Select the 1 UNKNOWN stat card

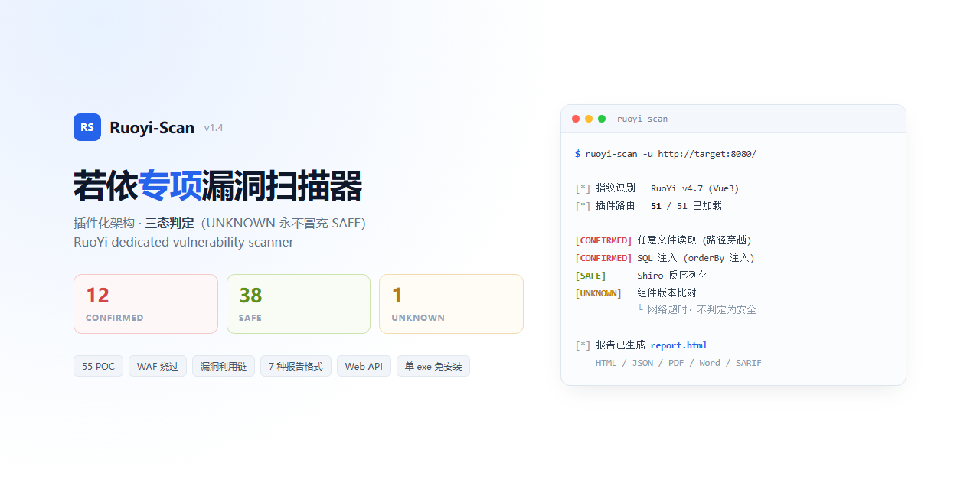coord(452,304)
